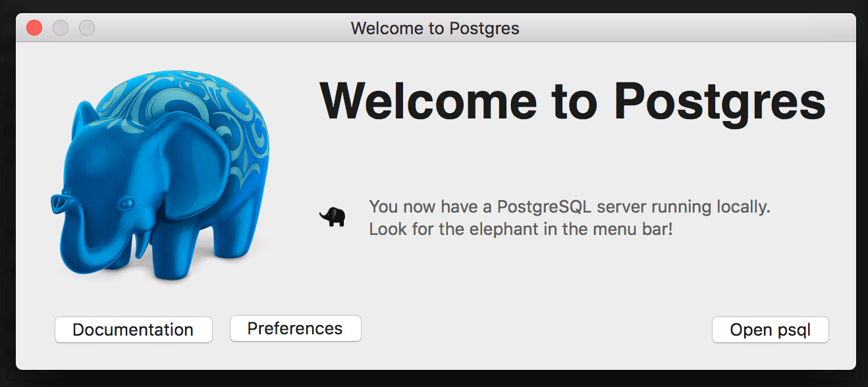Click the "Look for the elephant" text line

[521, 230]
